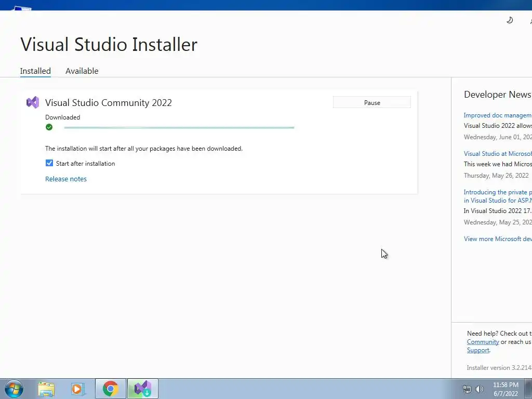Open the Windows Start menu orb
Viewport: 532px width, 399px height.
pos(14,389)
